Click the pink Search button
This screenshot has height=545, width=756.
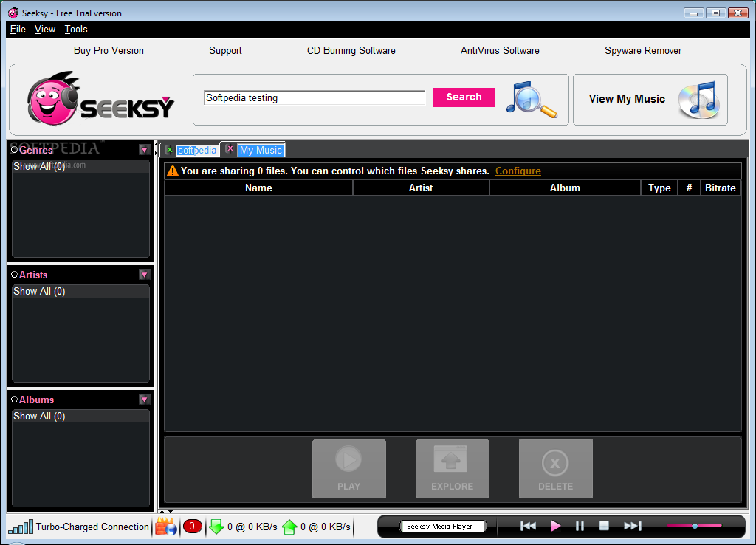pyautogui.click(x=464, y=97)
